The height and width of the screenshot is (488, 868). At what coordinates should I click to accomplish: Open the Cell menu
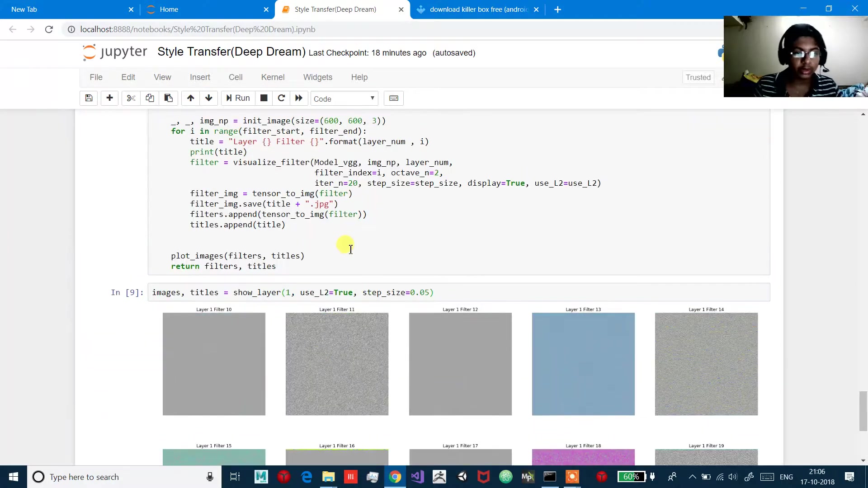point(236,77)
